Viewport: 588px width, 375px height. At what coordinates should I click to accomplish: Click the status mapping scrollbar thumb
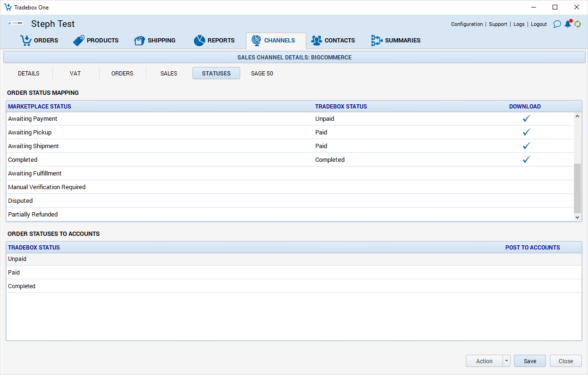click(577, 188)
